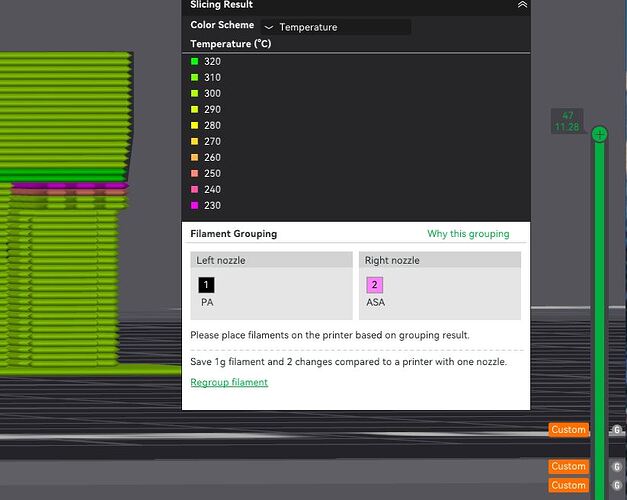Click the topmost orange Custom marker
This screenshot has width=627, height=500.
[x=568, y=430]
